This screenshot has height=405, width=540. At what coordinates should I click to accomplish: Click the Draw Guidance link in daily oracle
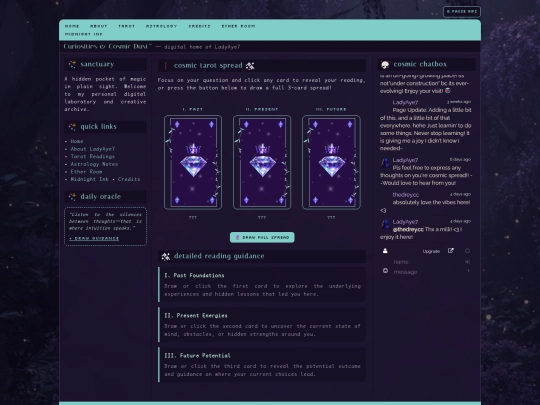pyautogui.click(x=94, y=238)
